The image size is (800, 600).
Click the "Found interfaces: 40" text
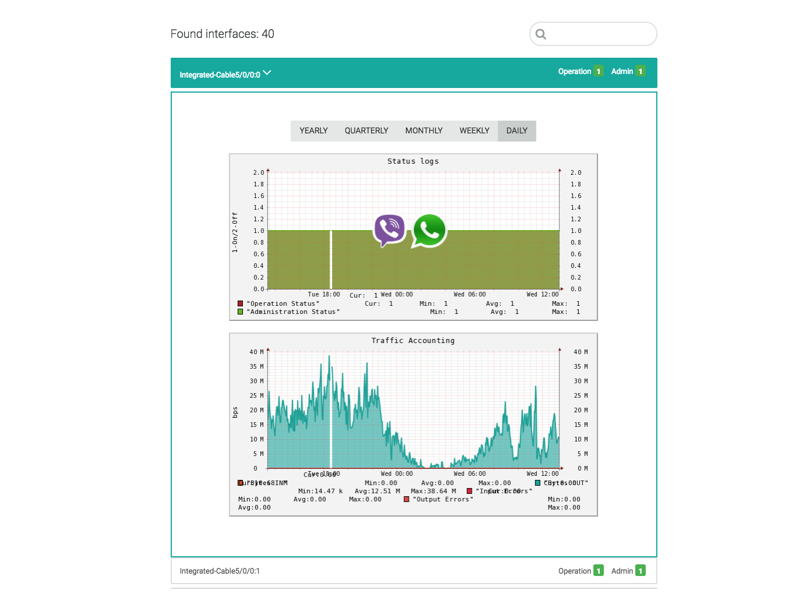pos(222,34)
